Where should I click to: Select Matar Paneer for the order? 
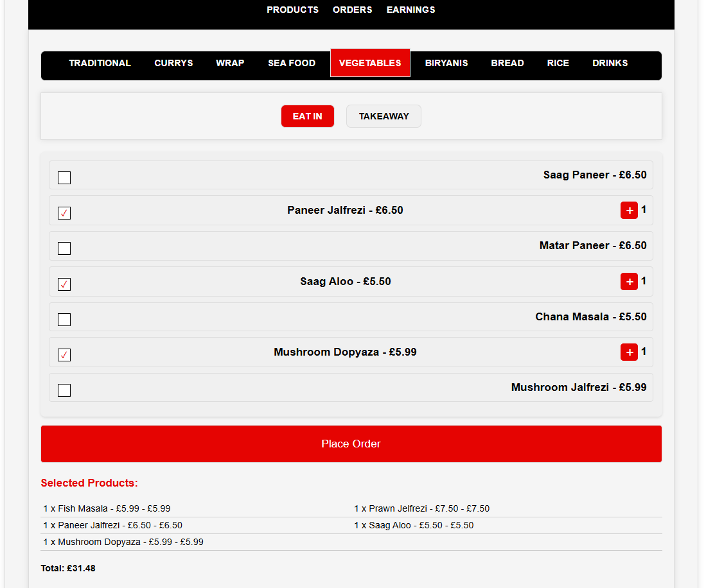tap(64, 248)
